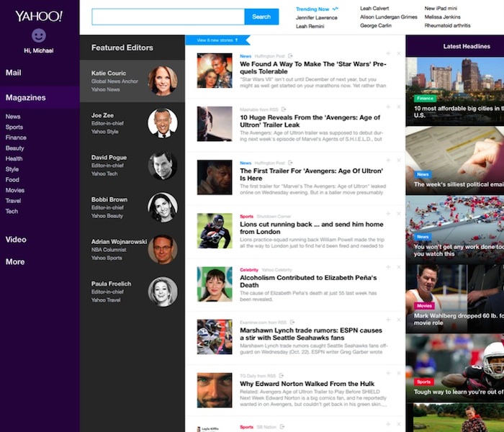Dismiss the Star Wars prequels story
The image size is (504, 432).
399,53
